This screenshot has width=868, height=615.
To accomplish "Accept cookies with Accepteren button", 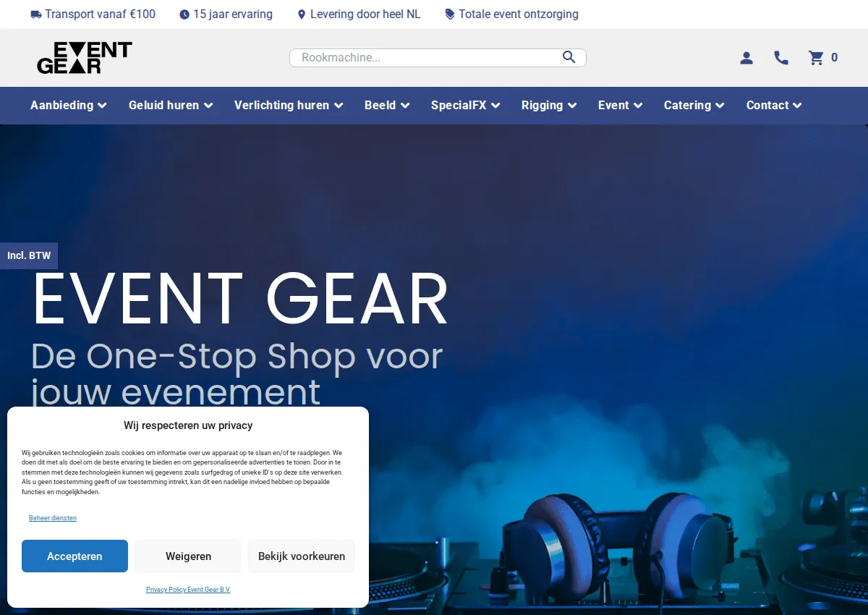I will pyautogui.click(x=75, y=556).
